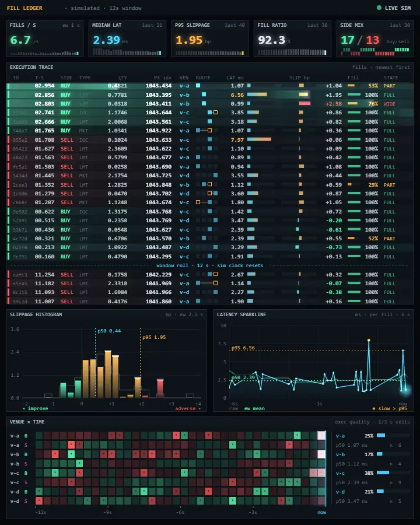Click the 6.56 latency value on row 02.856
Viewport: 420px width, 525px height.
click(x=237, y=94)
